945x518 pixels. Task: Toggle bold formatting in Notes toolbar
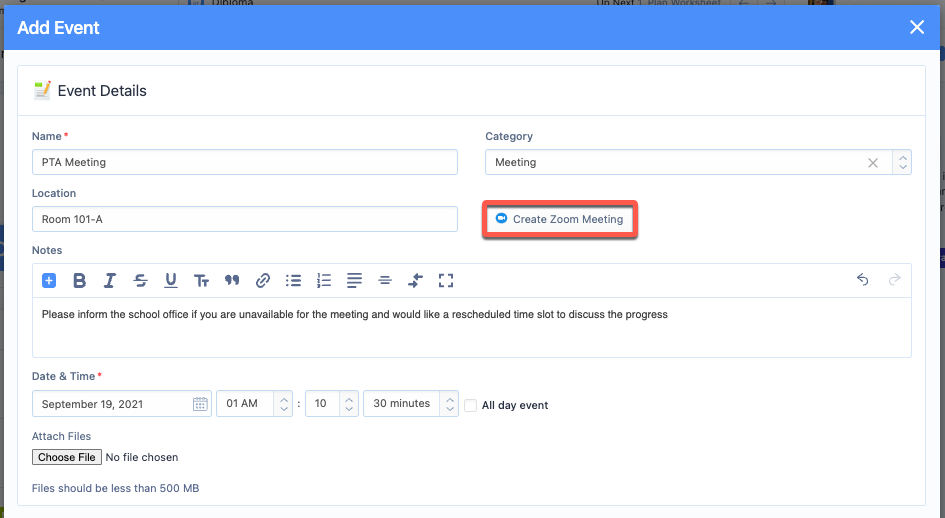(x=80, y=281)
